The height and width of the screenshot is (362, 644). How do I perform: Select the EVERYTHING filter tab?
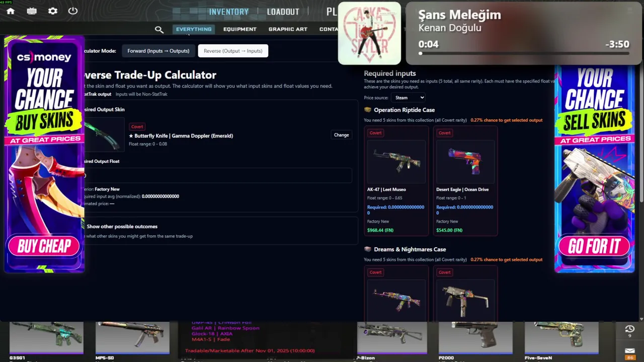click(x=194, y=29)
